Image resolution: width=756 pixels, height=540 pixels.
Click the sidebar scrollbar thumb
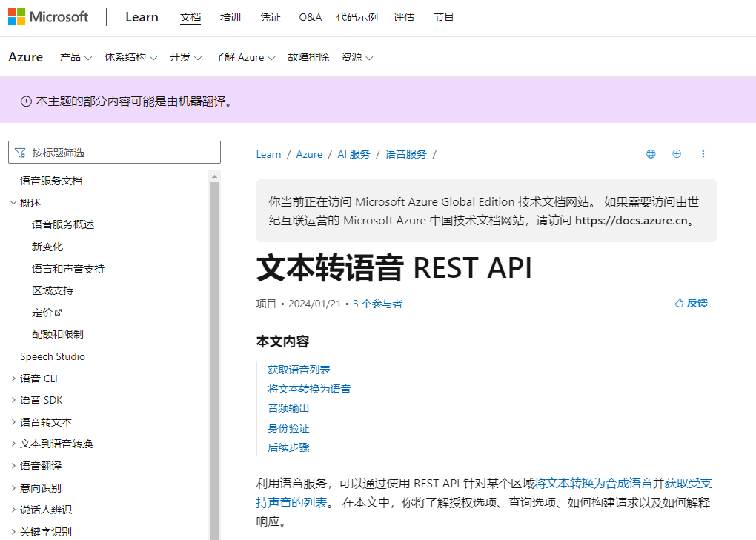pos(214,361)
